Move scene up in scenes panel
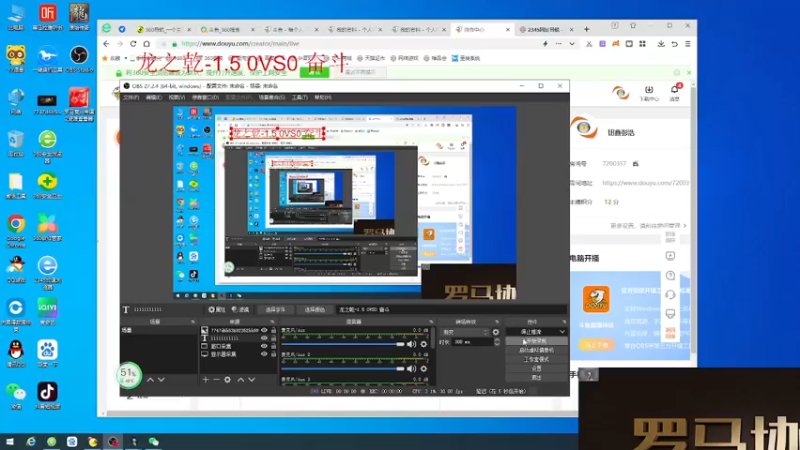This screenshot has height=450, width=800. pos(150,380)
